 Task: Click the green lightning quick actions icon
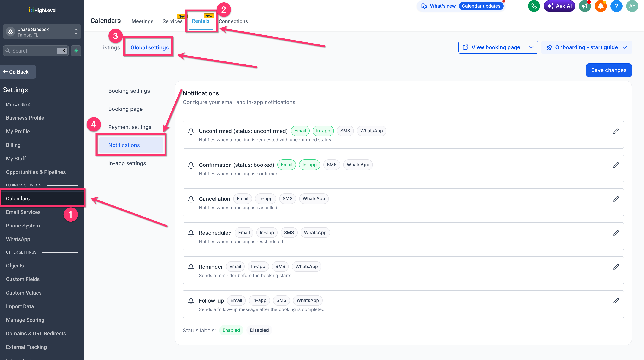click(x=76, y=51)
